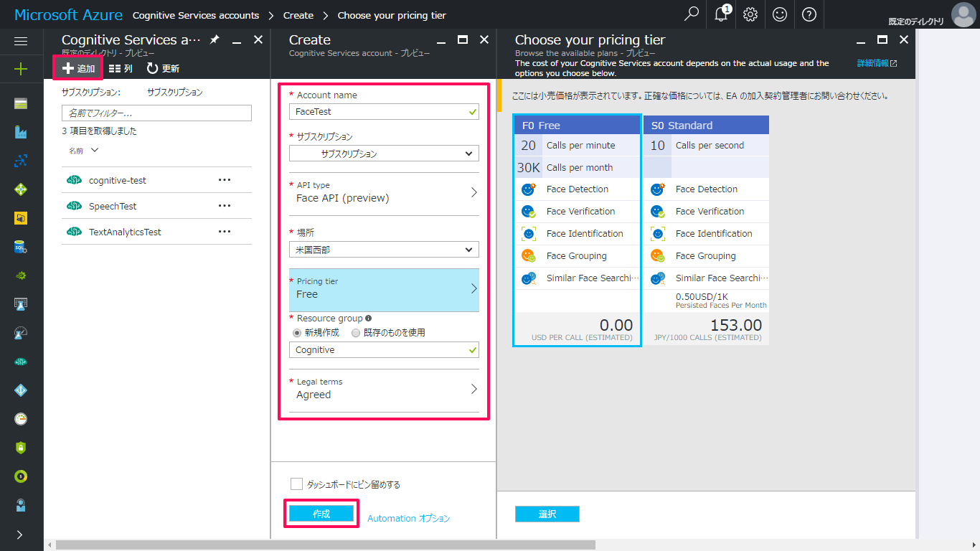Select the S0 Standard pricing card

706,230
